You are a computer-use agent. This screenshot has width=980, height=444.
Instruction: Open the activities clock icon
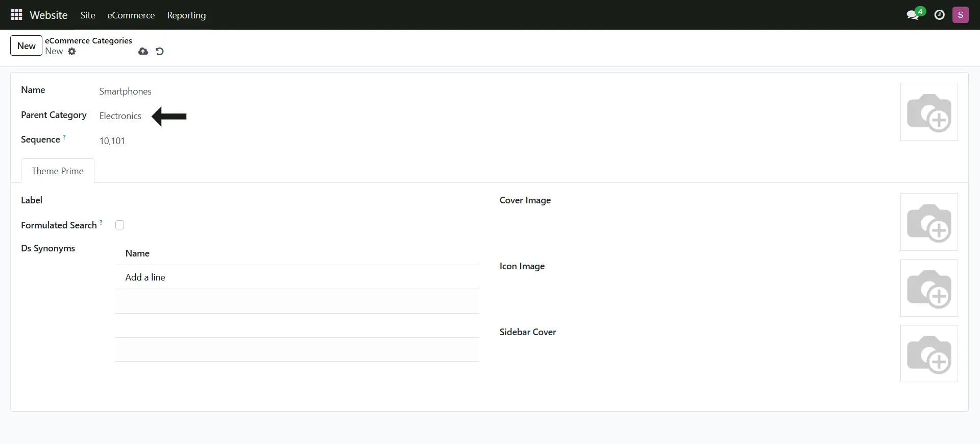[939, 15]
